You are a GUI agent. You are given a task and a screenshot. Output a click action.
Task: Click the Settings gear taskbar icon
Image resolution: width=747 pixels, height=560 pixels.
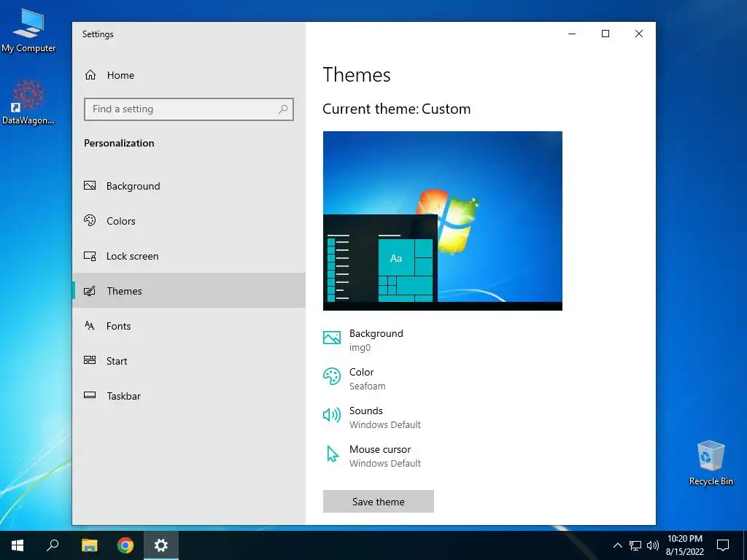pos(161,545)
